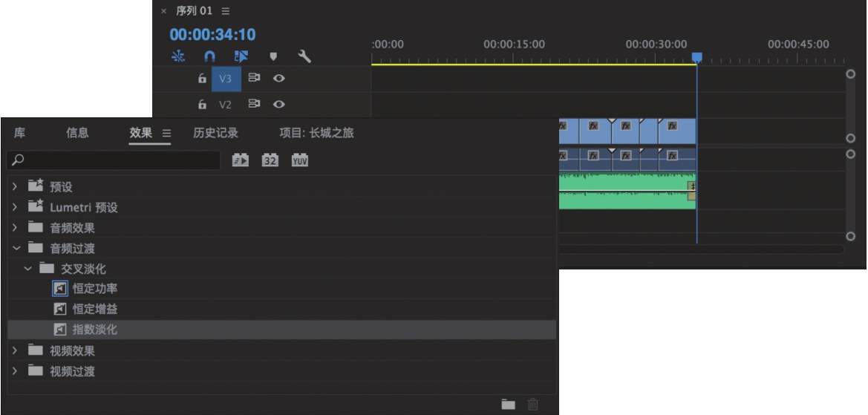This screenshot has height=415, width=868.
Task: Create new custom bin folder icon
Action: (508, 404)
